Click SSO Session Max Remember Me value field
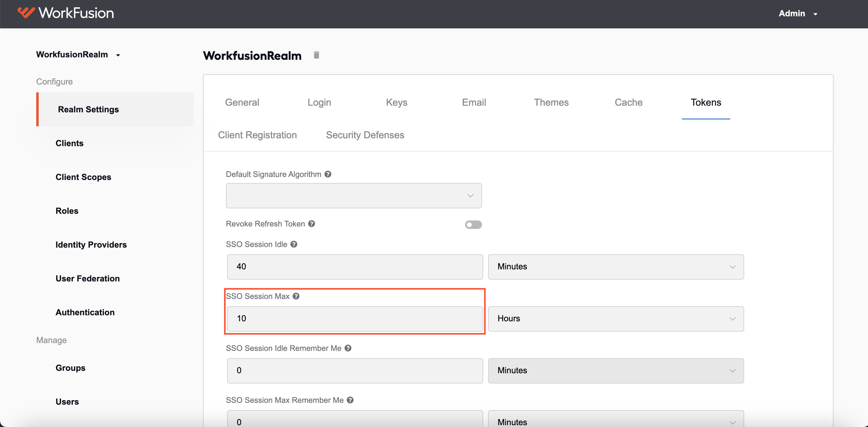Screen dimensions: 868x427 [355, 419]
